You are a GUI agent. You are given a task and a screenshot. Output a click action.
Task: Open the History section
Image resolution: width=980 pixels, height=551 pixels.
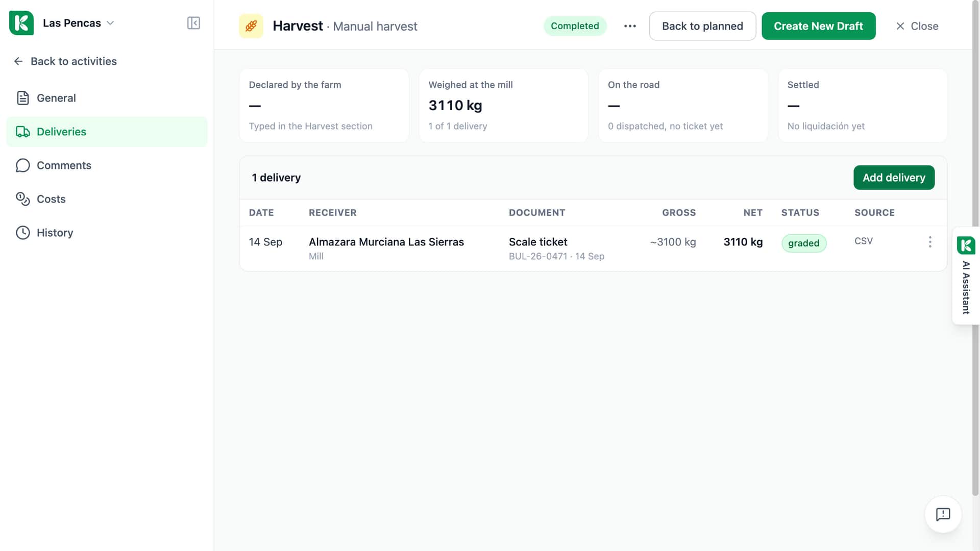point(107,233)
